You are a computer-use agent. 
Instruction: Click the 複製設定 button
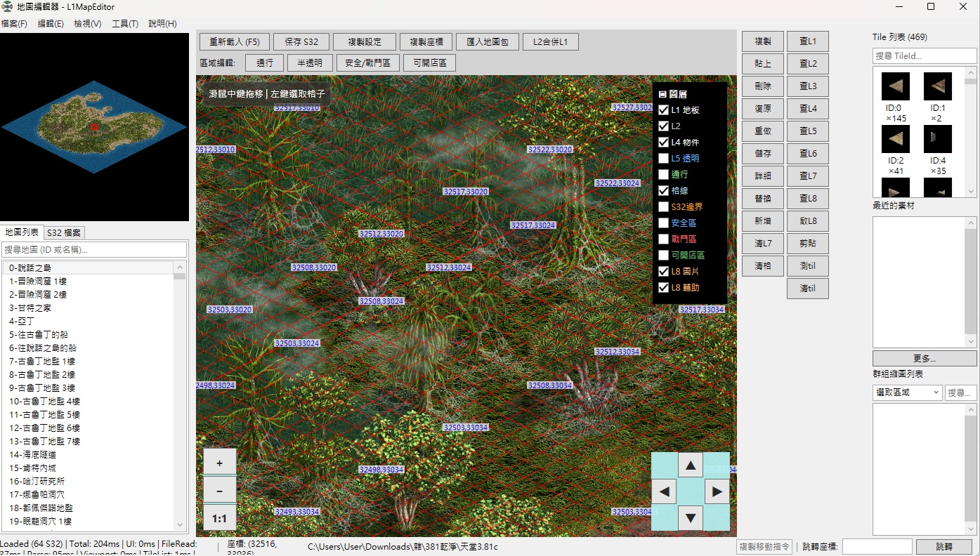click(365, 42)
